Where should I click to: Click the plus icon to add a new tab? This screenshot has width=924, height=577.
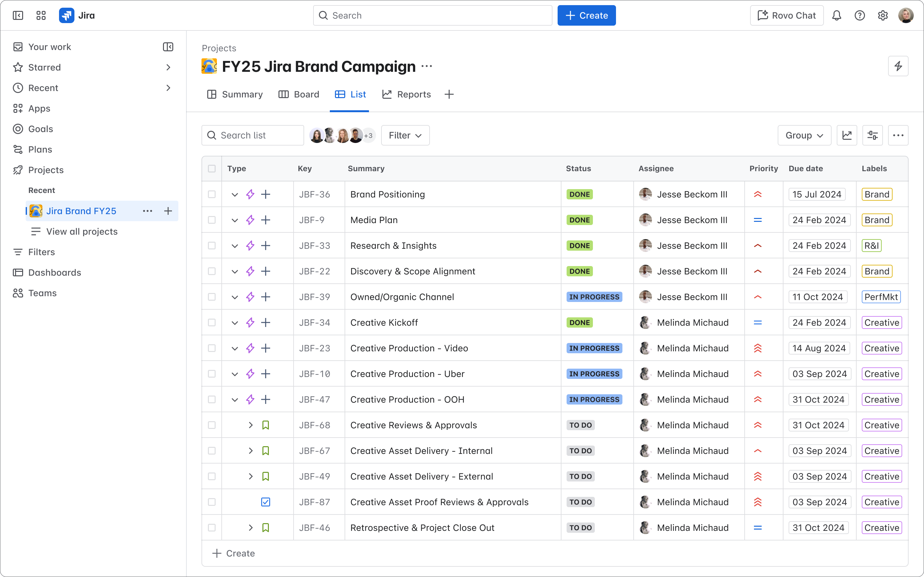coord(449,94)
